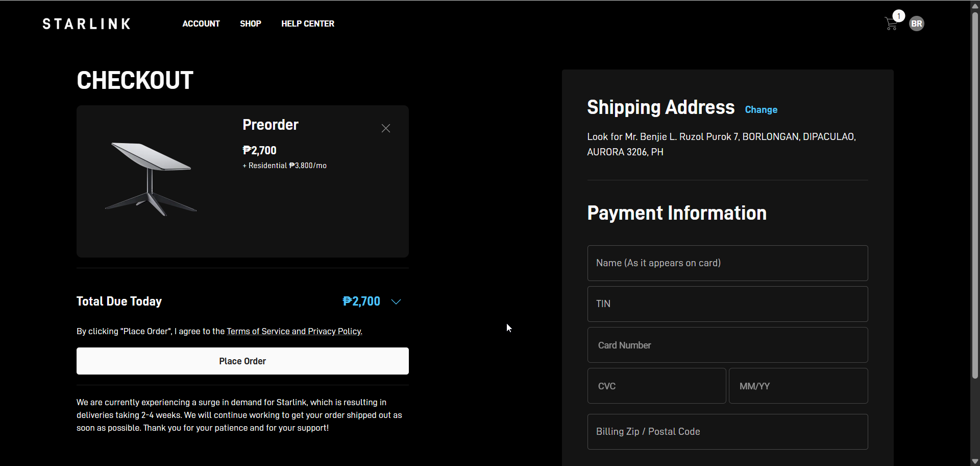Click the STARLINK logo
This screenshot has height=466, width=980.
point(86,24)
